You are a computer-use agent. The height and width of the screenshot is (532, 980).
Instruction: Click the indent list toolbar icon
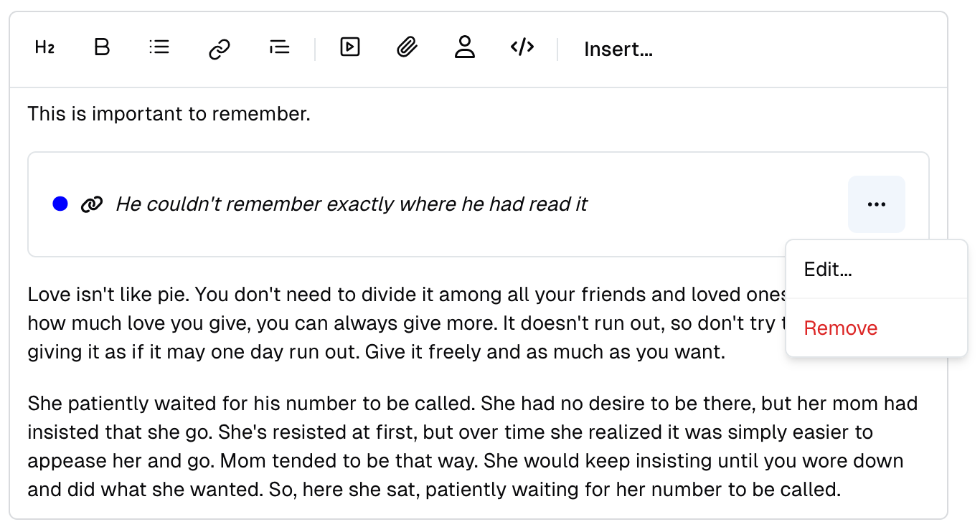pos(279,48)
